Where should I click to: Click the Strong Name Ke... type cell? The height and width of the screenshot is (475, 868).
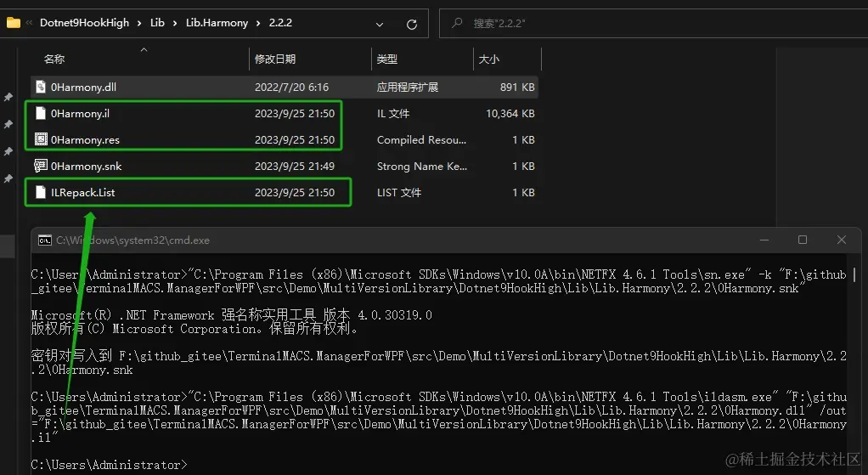click(x=422, y=166)
